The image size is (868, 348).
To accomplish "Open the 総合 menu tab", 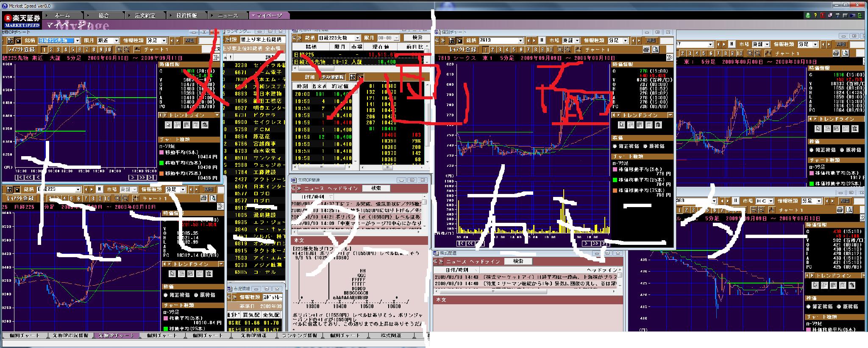I will 103,16.
